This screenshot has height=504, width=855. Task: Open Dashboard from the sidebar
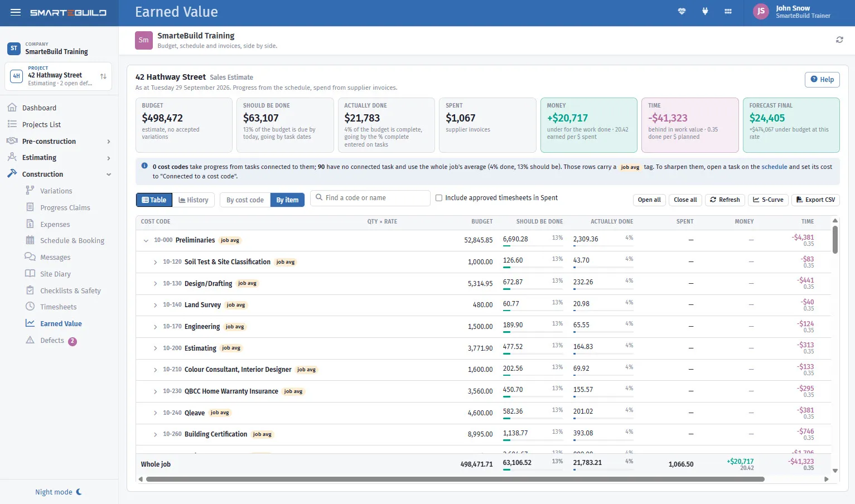(x=39, y=108)
